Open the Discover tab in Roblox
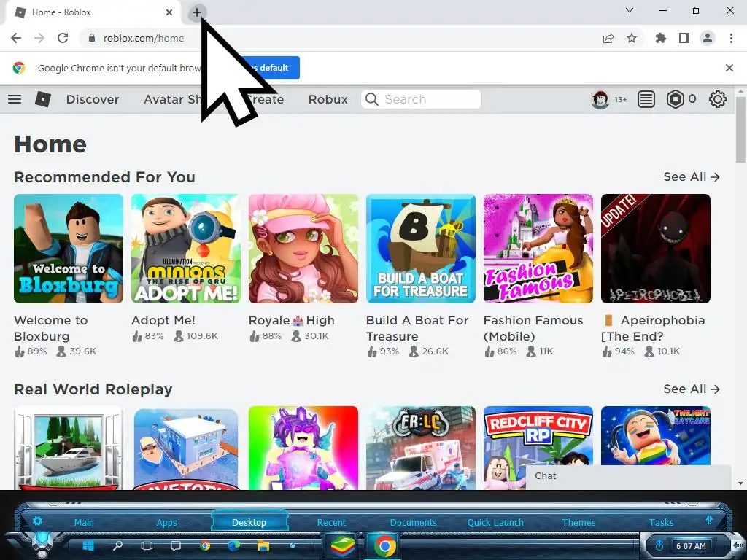 click(x=93, y=99)
